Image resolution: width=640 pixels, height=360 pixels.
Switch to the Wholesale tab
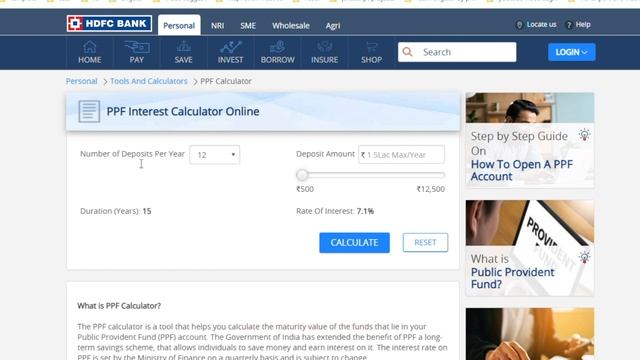pyautogui.click(x=291, y=25)
